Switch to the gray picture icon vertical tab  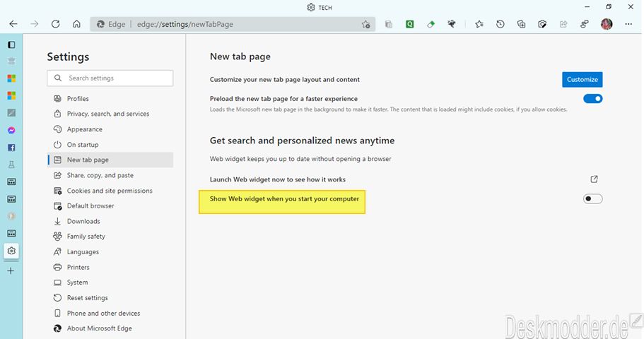(x=11, y=113)
